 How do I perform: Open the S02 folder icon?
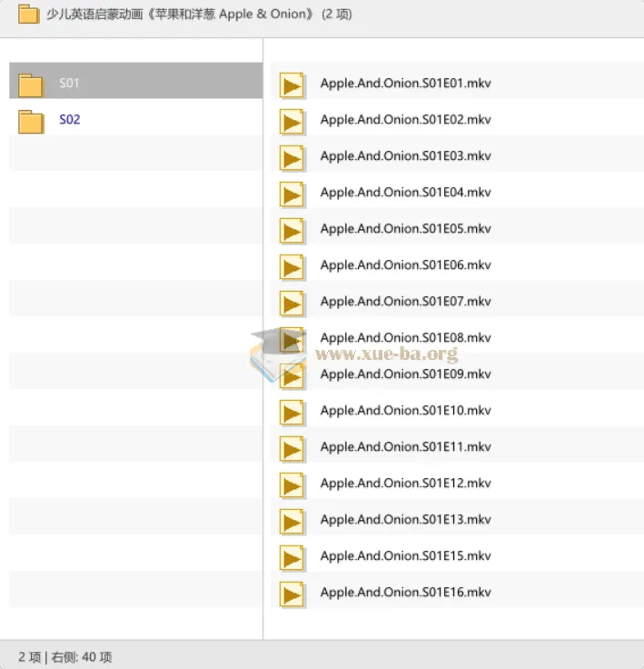click(x=31, y=122)
